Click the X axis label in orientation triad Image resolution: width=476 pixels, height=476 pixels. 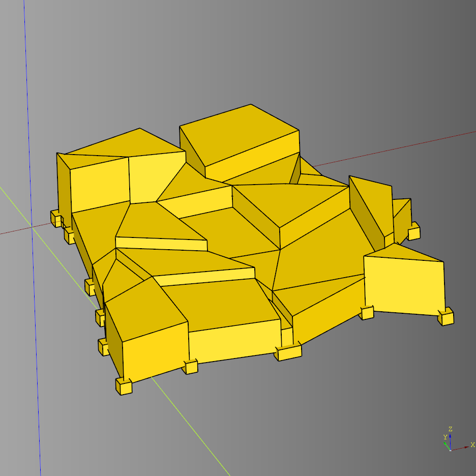[472, 445]
